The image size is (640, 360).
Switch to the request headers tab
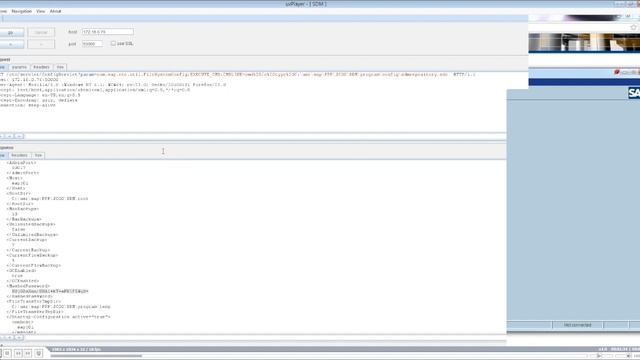41,67
